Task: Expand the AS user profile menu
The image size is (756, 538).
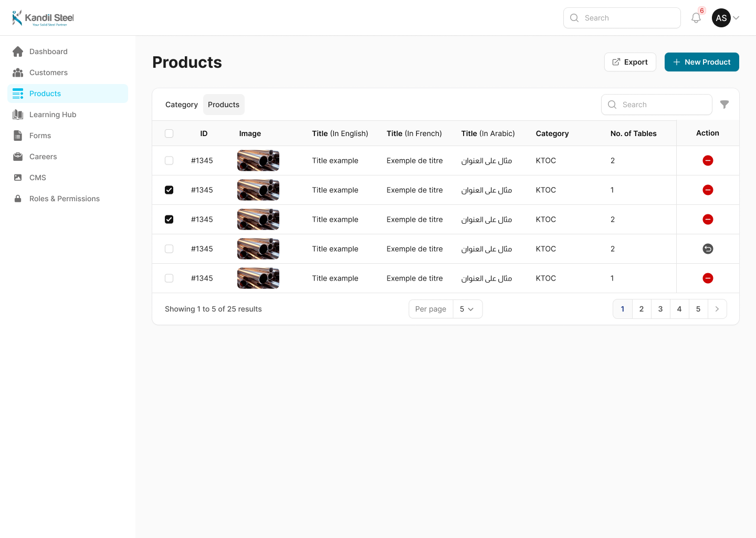Action: point(726,18)
